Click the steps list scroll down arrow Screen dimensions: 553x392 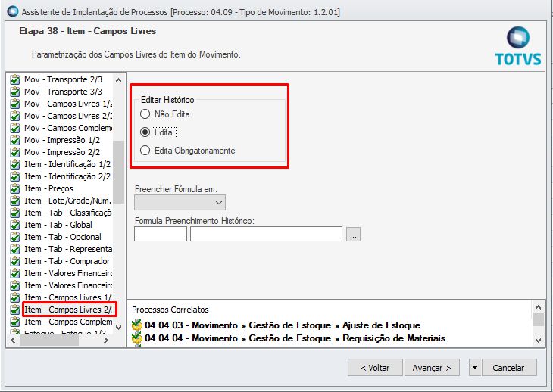click(x=119, y=328)
